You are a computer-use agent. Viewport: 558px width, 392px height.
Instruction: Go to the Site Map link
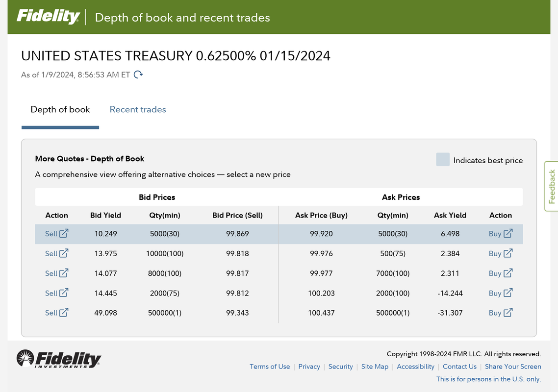[x=375, y=367]
